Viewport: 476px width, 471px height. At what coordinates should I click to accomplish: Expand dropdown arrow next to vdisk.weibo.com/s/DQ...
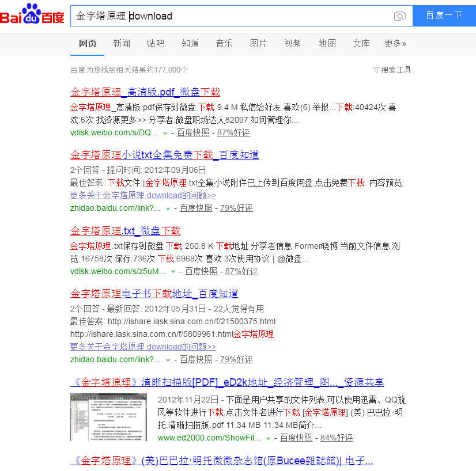[x=165, y=134]
